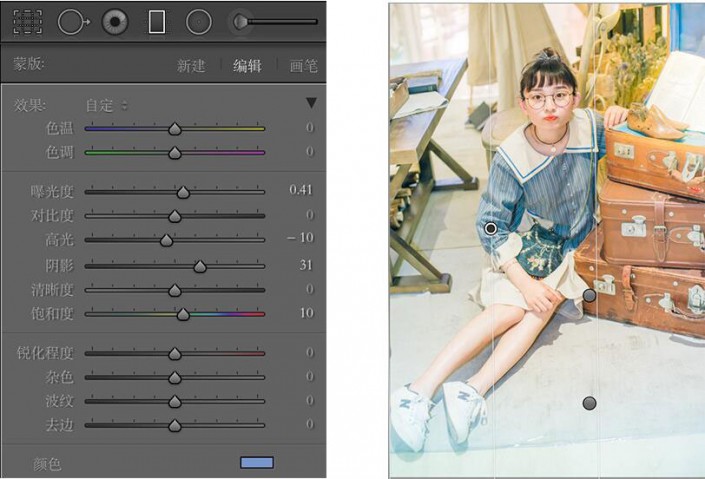Open the blue 颜色 color swatch
The image size is (705, 479).
pos(257,462)
